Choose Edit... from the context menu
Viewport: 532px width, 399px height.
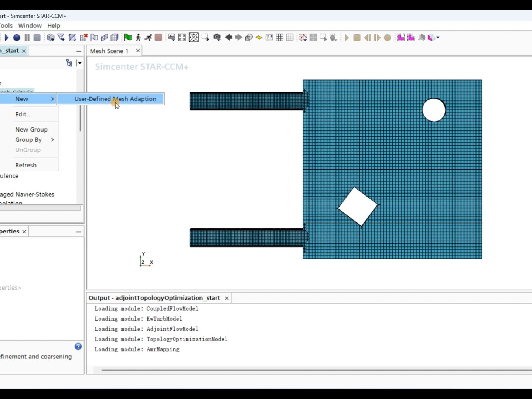coord(23,114)
